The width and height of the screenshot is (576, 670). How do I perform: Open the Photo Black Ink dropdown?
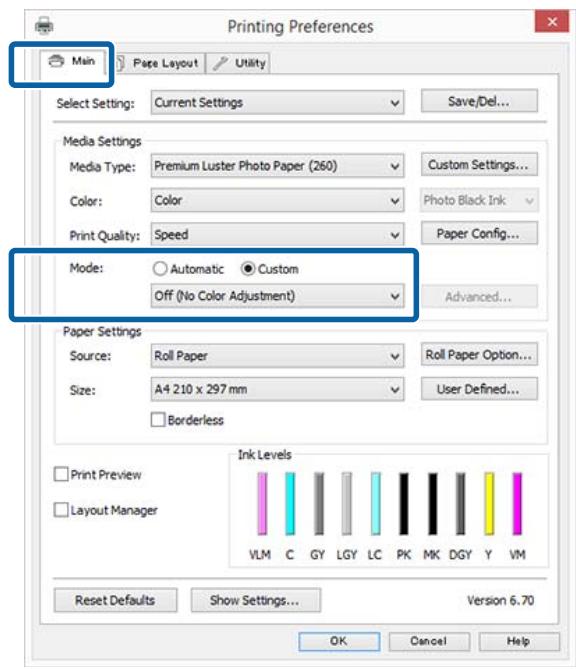click(479, 200)
